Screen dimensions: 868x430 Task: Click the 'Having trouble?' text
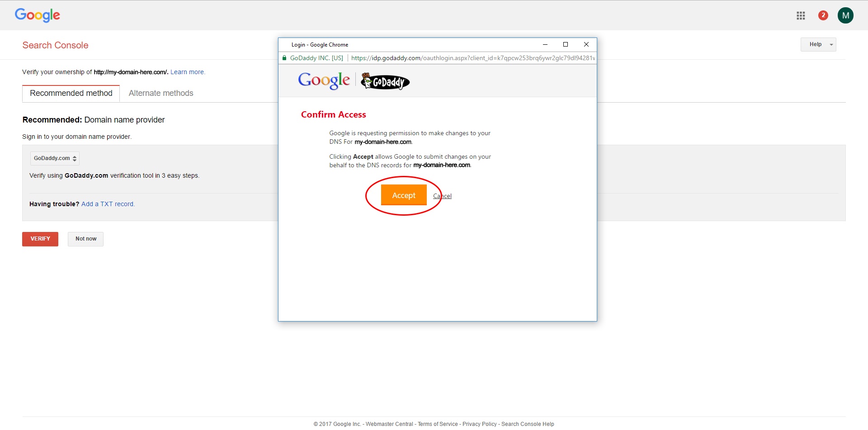click(x=54, y=204)
